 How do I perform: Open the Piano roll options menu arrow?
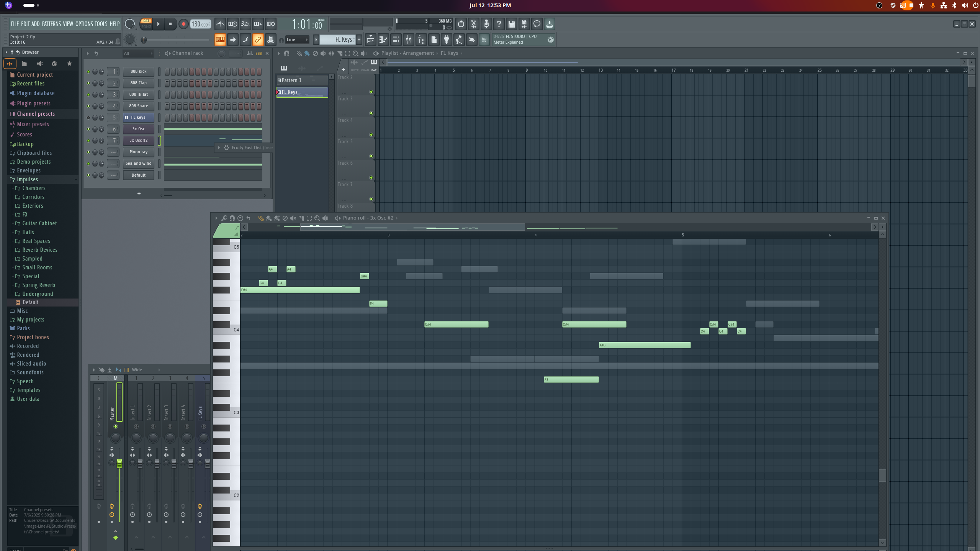(216, 218)
